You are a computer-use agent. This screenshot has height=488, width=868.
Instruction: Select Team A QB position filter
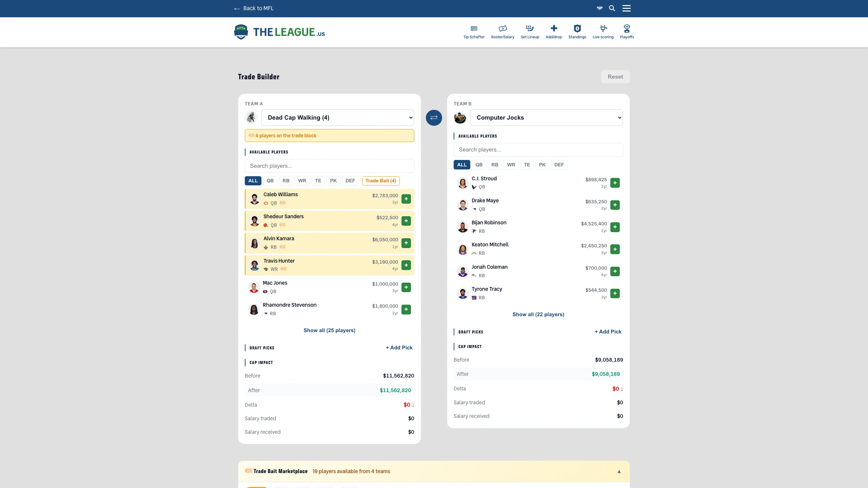270,181
